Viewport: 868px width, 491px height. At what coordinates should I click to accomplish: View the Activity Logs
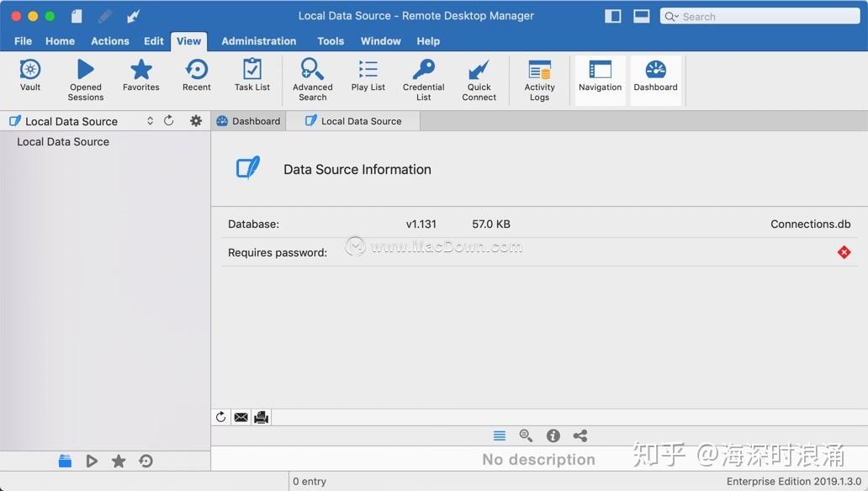pyautogui.click(x=539, y=76)
